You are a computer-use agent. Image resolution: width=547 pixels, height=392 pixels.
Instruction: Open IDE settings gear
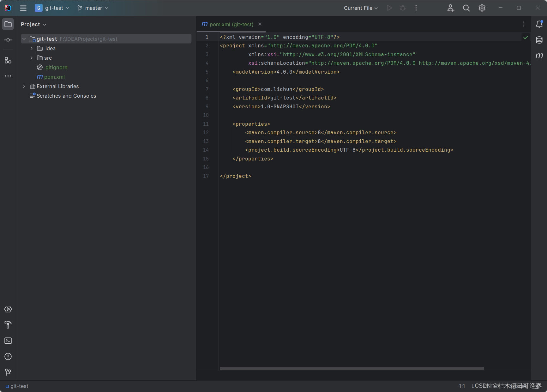click(482, 8)
